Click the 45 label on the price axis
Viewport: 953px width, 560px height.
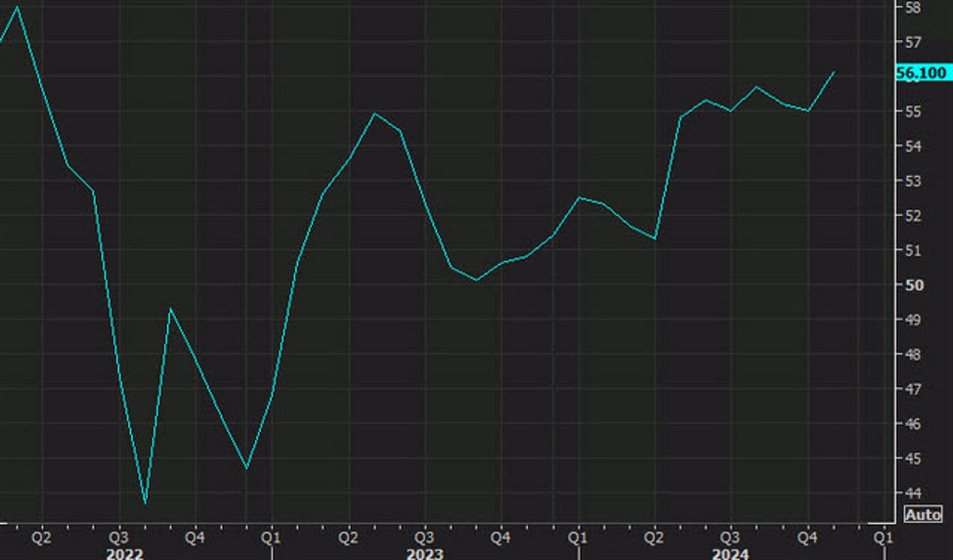click(x=912, y=458)
